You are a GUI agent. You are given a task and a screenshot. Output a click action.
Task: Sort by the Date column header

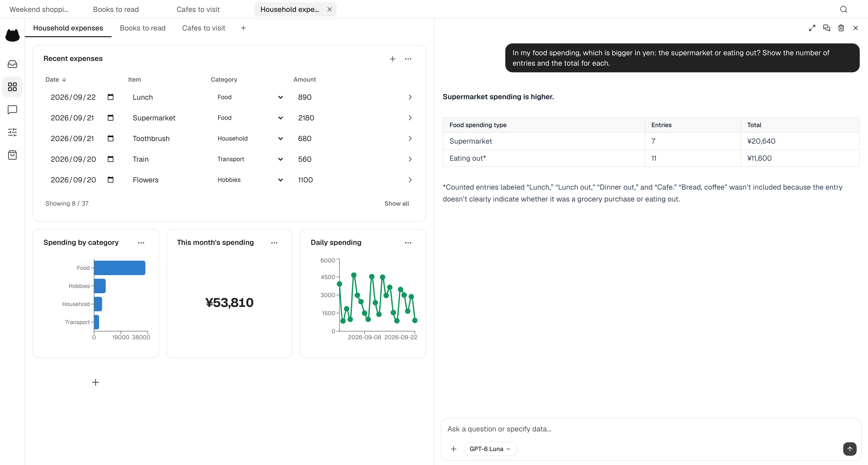56,80
